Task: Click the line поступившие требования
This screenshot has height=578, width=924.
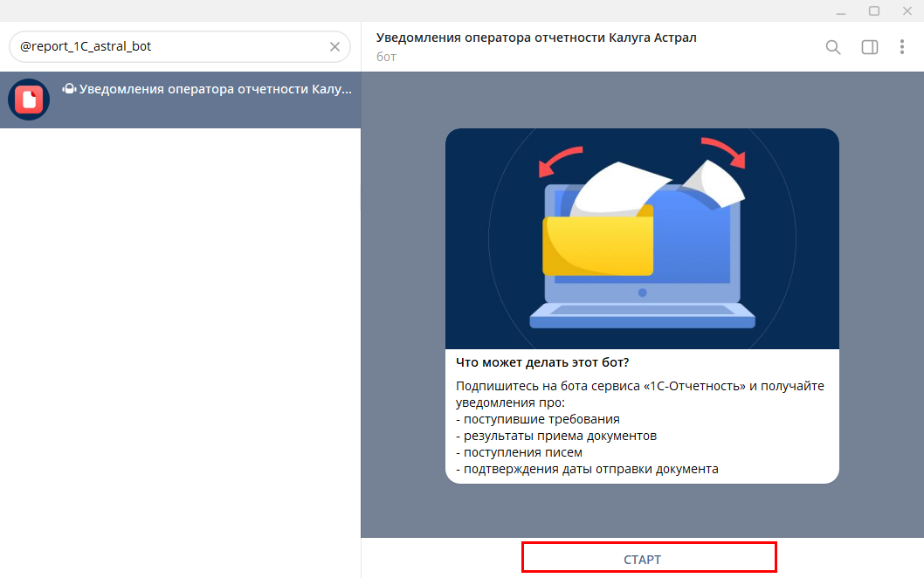Action: 537,419
